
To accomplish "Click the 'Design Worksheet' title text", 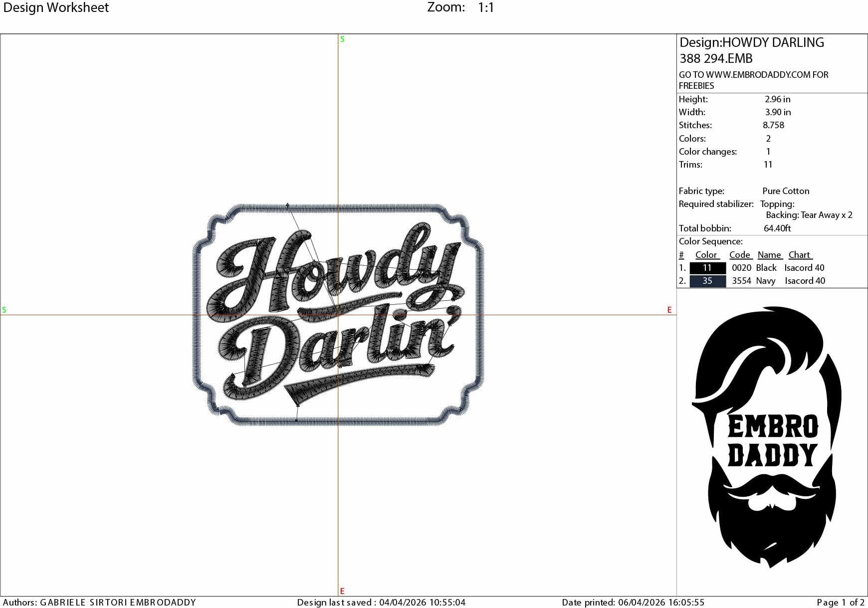I will click(x=56, y=7).
